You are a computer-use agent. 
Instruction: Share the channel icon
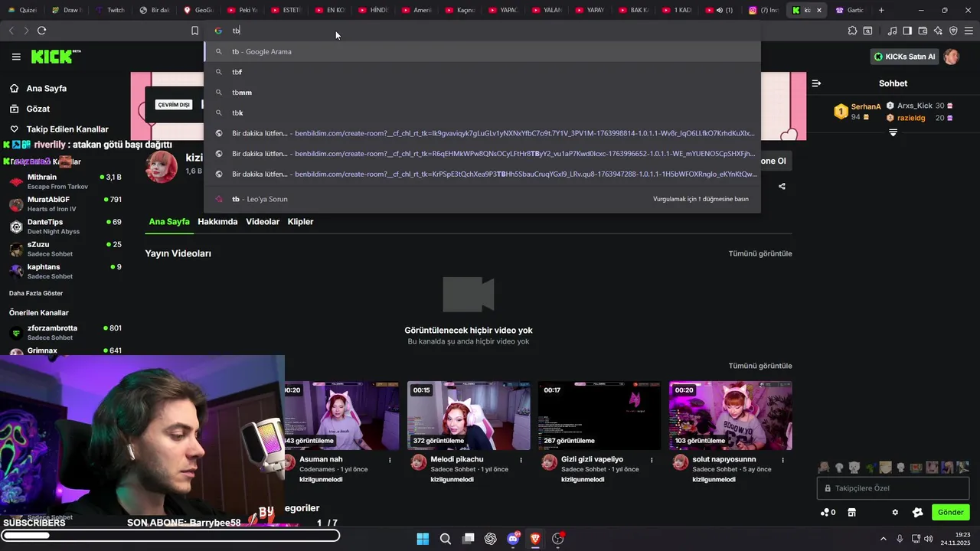click(782, 186)
